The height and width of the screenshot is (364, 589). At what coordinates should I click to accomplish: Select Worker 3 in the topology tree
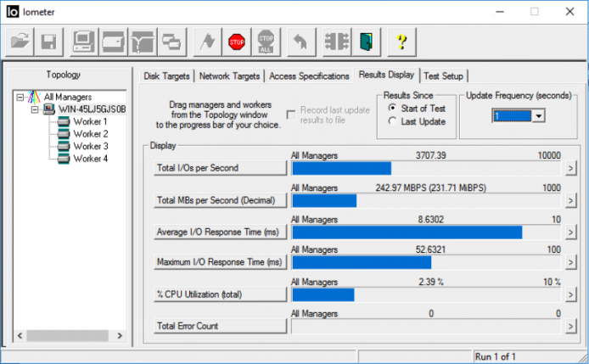coord(91,147)
